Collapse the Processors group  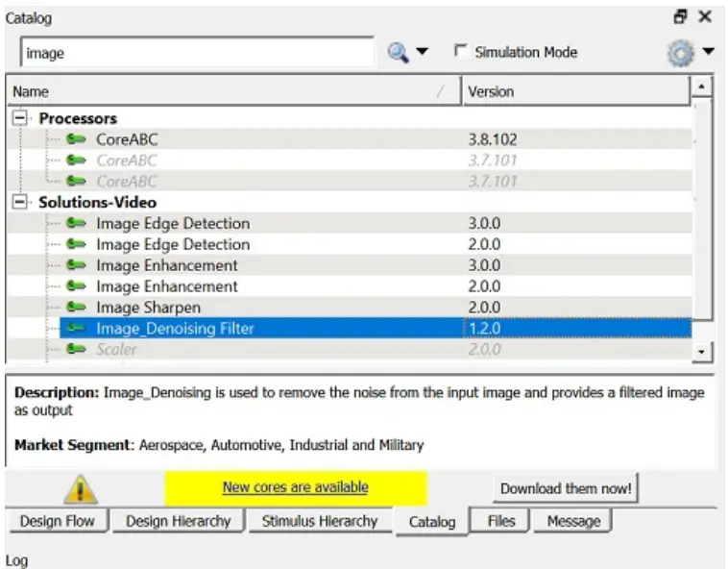[x=19, y=119]
